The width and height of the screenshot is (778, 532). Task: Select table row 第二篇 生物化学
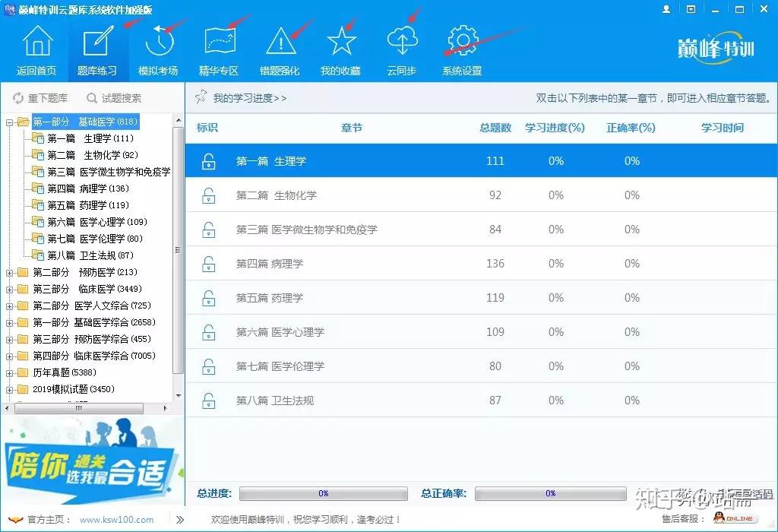point(481,195)
